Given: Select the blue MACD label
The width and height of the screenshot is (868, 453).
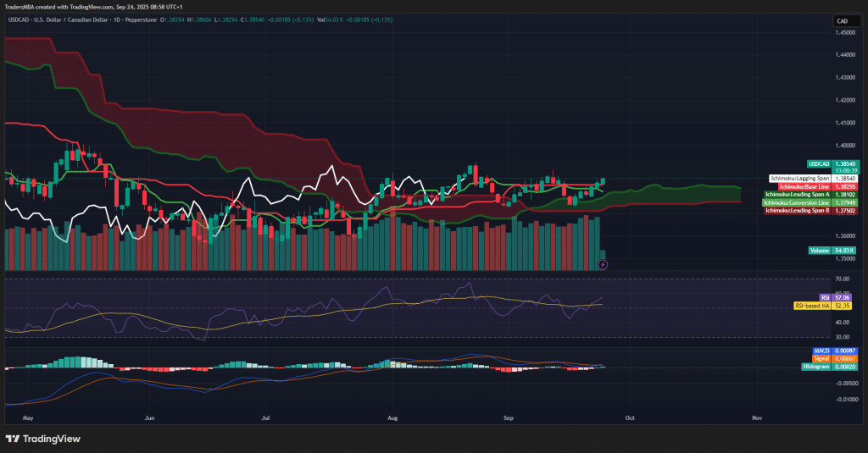Looking at the screenshot, I should coord(821,351).
